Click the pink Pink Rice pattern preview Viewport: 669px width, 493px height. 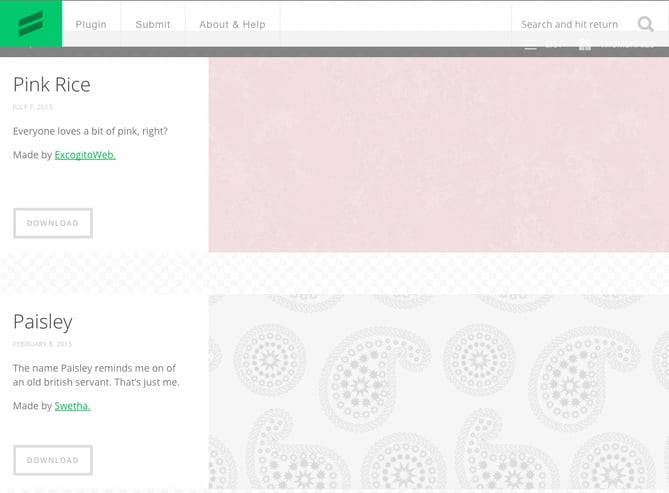pos(438,154)
